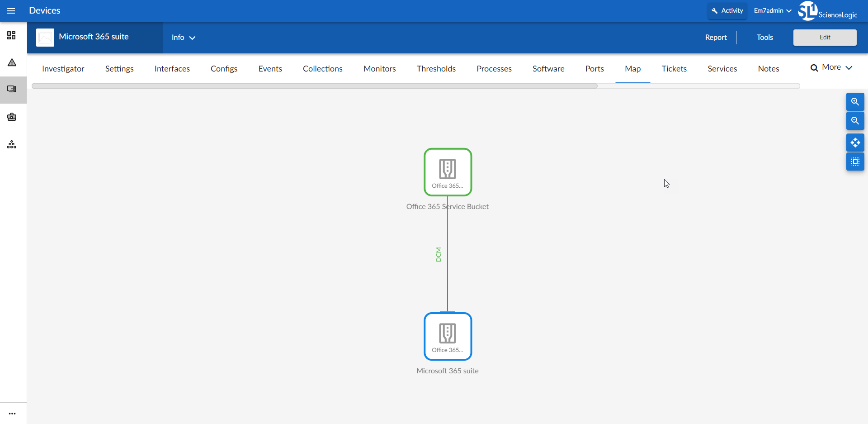The image size is (868, 424).
Task: Click the fit-to-screen map button
Action: (x=855, y=162)
